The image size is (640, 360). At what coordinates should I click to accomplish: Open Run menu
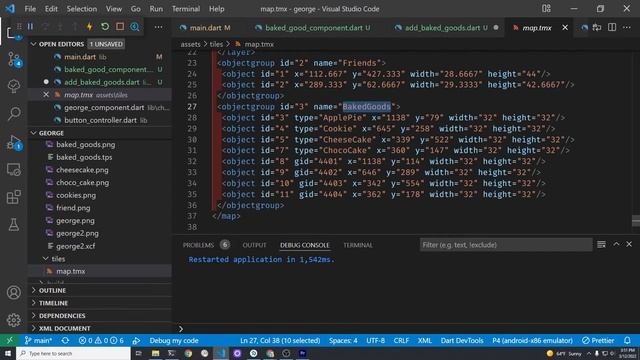(x=156, y=9)
